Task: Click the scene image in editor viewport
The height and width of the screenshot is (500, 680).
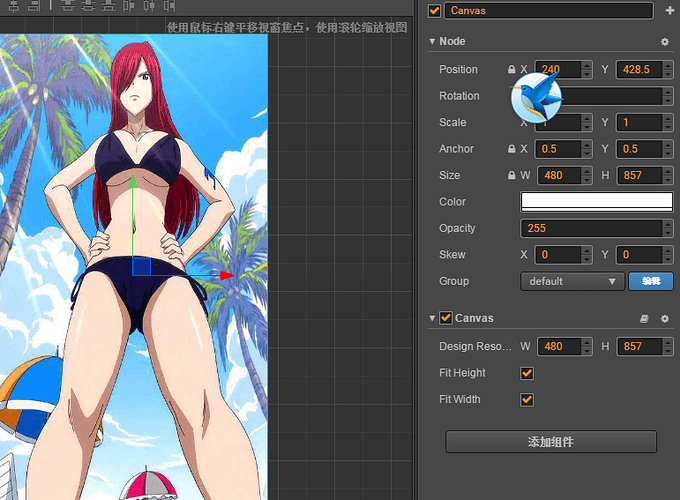Action: (134, 267)
